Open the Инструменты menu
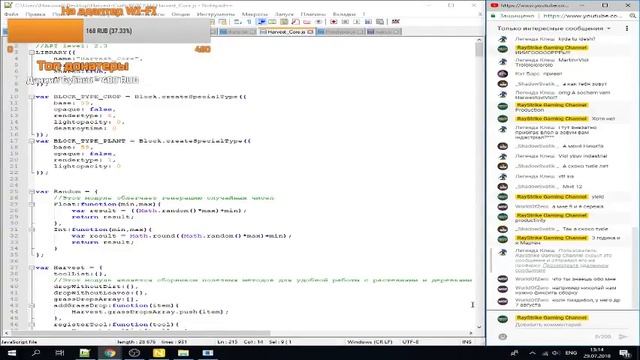This screenshot has height=360, width=640. pyautogui.click(x=216, y=14)
